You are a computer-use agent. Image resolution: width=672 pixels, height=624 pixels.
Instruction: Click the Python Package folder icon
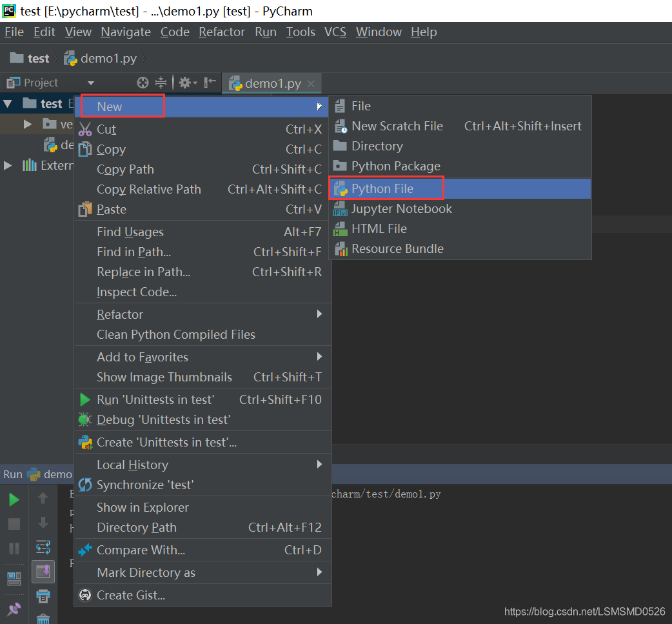click(x=340, y=166)
